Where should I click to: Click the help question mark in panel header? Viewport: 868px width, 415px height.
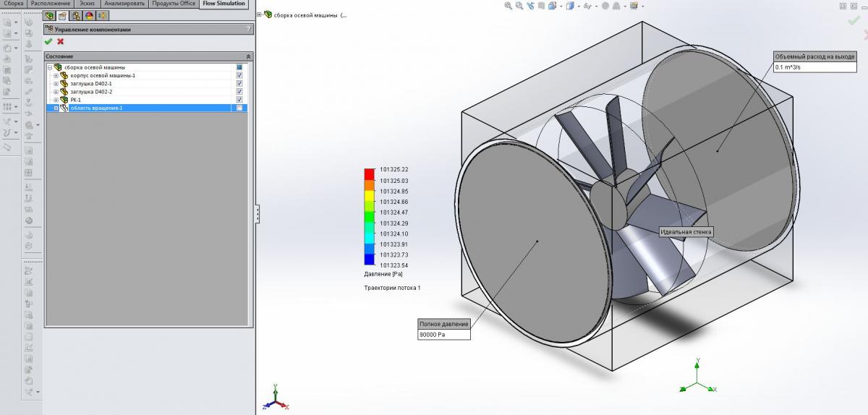click(x=248, y=29)
